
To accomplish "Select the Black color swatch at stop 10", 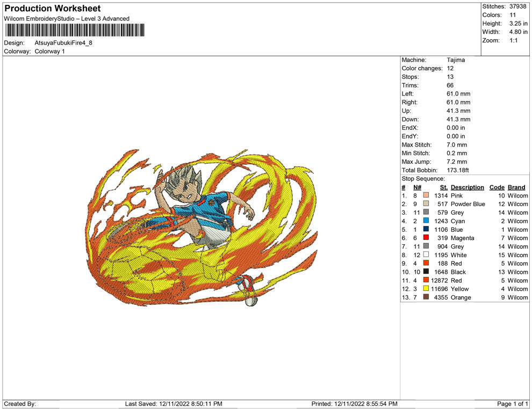I will pos(426,272).
